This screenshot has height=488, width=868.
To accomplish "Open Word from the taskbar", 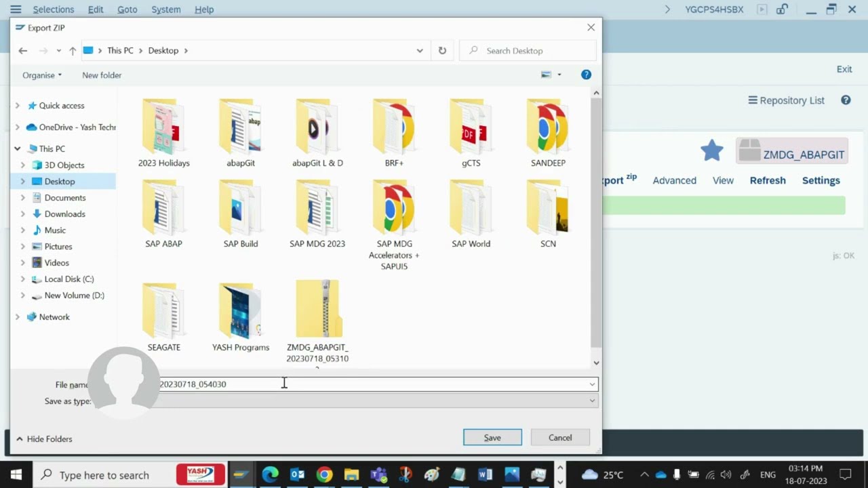I will click(x=485, y=474).
